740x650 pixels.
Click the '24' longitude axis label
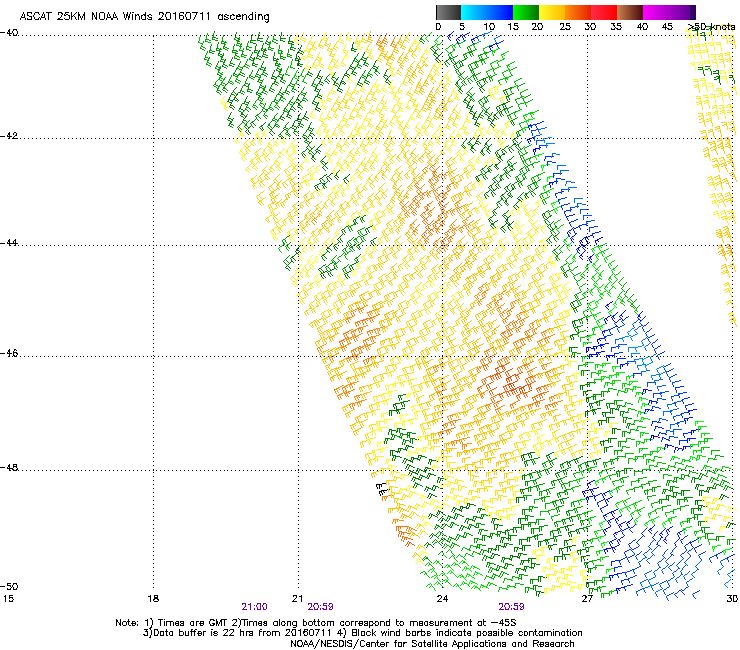pyautogui.click(x=442, y=599)
